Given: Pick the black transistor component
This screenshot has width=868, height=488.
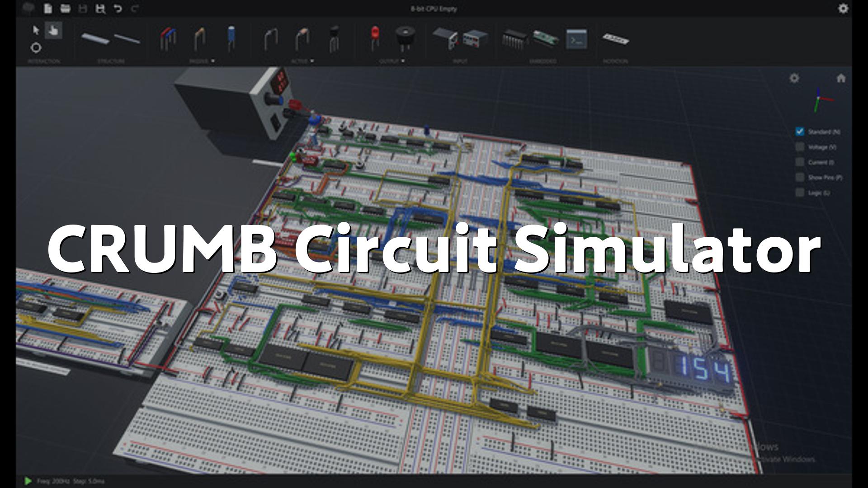Looking at the screenshot, I should point(334,38).
